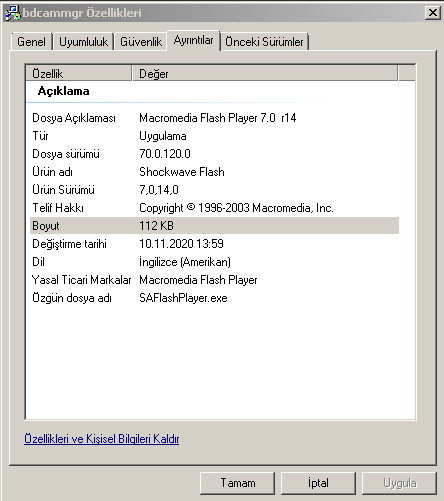The width and height of the screenshot is (444, 501).
Task: Select the Dil property label
Action: pyautogui.click(x=38, y=262)
